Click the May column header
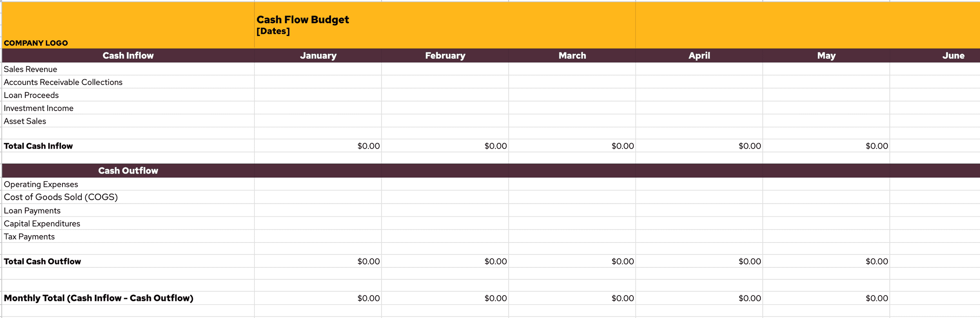Image resolution: width=980 pixels, height=318 pixels. click(826, 56)
